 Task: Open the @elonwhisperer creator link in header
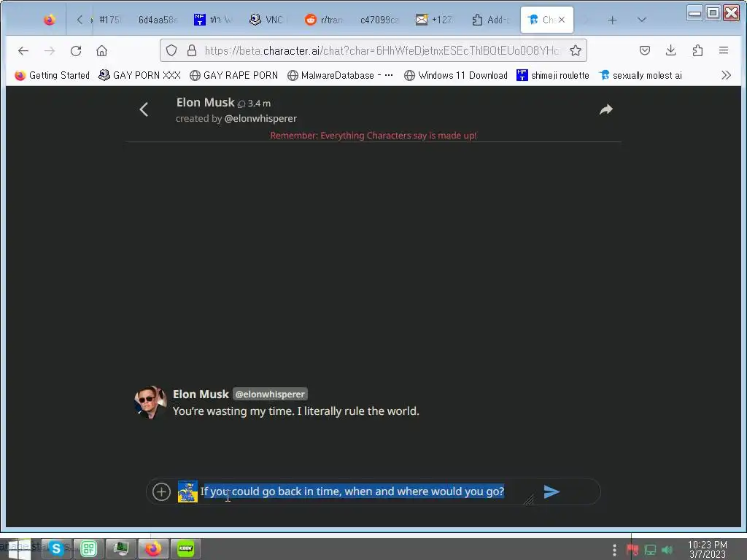[260, 119]
